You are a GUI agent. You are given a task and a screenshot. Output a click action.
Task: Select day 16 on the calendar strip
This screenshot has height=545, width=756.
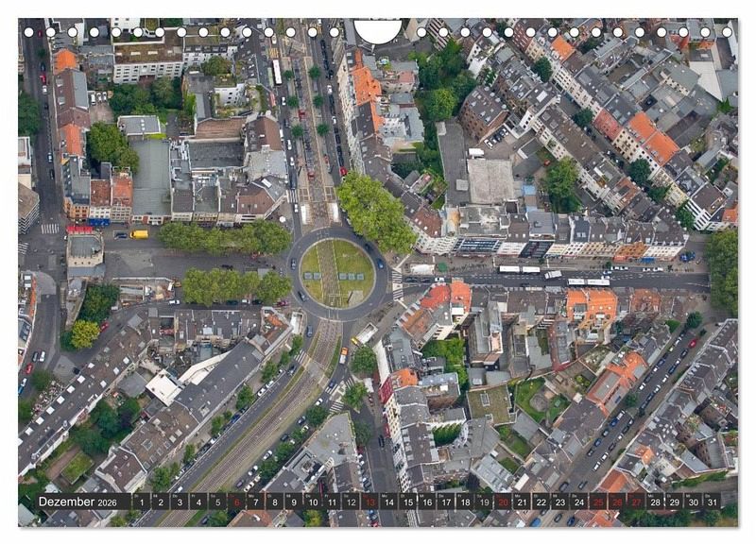(427, 502)
